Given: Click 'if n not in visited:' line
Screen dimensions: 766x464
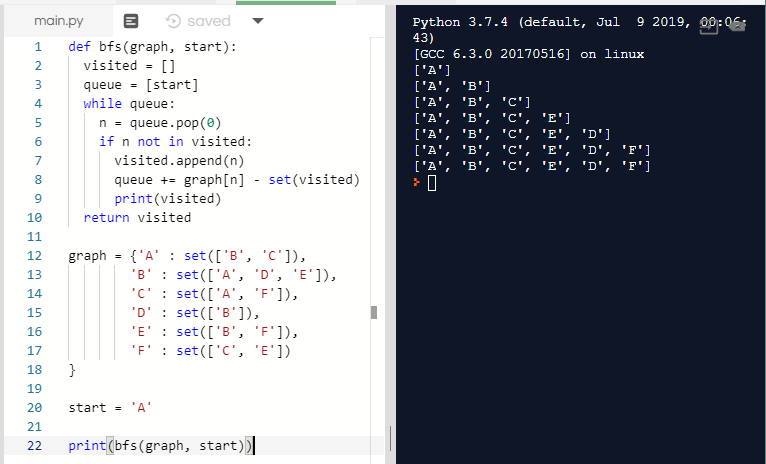Looking at the screenshot, I should point(175,142).
